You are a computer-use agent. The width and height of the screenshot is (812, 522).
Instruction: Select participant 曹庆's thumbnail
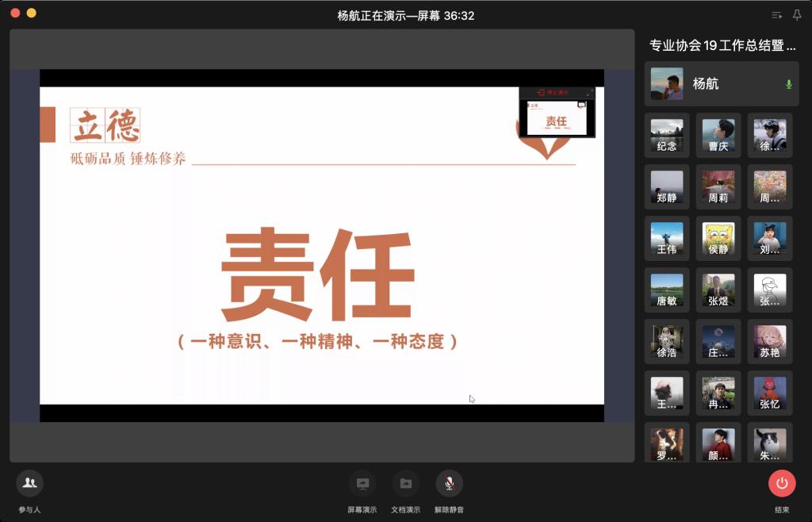coord(718,136)
